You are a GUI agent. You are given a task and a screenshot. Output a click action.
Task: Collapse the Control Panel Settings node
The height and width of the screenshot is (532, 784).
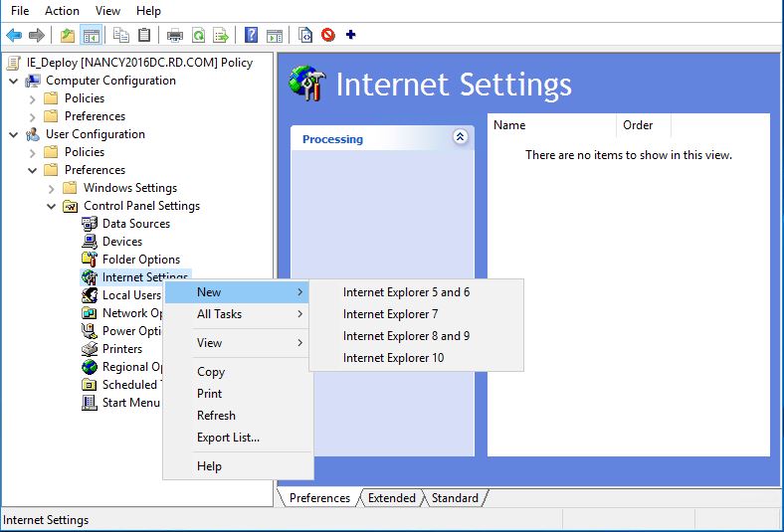click(51, 206)
